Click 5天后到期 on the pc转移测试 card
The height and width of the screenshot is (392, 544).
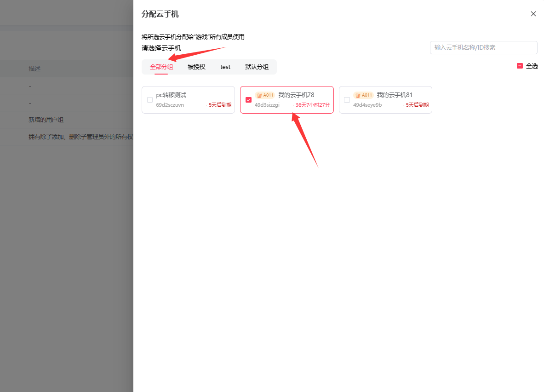(x=219, y=105)
